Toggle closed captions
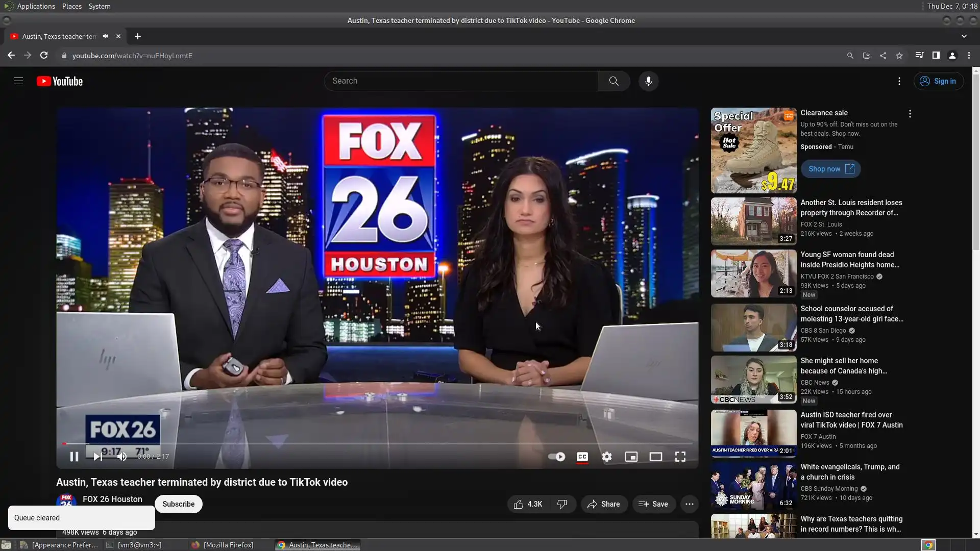Image resolution: width=980 pixels, height=551 pixels. pyautogui.click(x=582, y=457)
